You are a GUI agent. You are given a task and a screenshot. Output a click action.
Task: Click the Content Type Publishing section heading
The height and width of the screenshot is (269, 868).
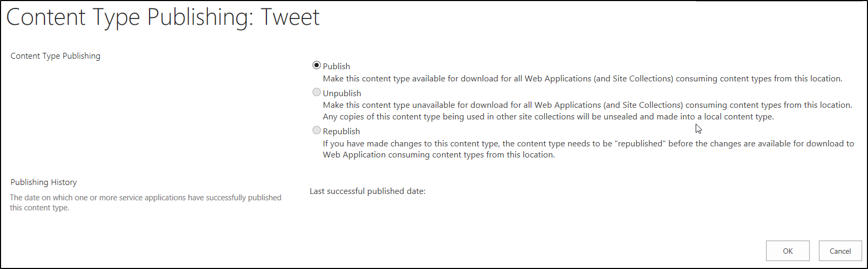click(56, 56)
